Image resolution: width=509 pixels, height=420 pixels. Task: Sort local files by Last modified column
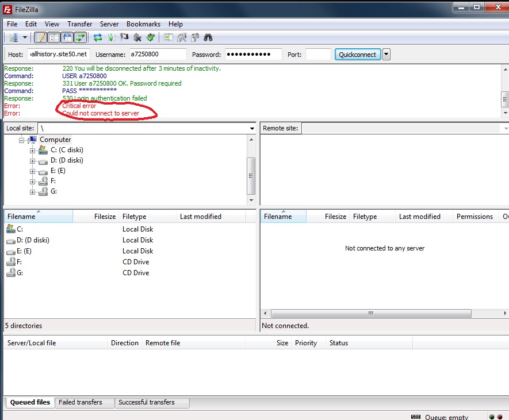(200, 217)
